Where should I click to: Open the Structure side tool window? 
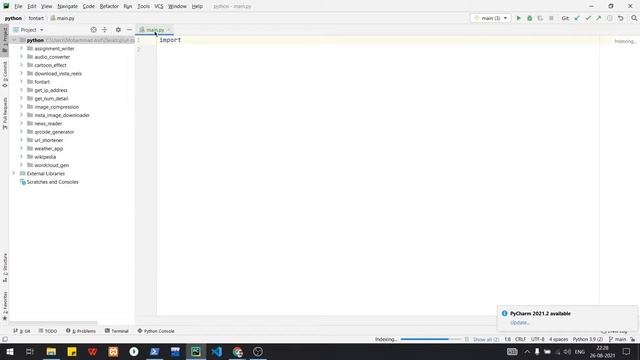pos(5,268)
